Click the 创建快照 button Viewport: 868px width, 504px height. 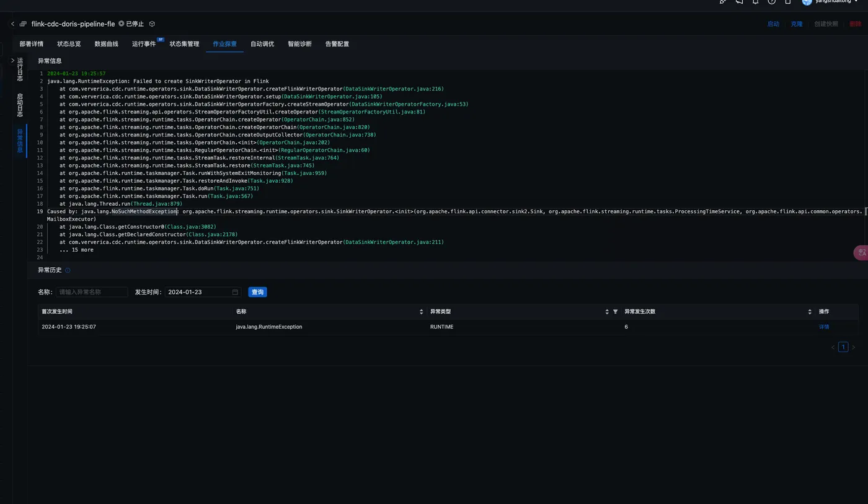826,24
